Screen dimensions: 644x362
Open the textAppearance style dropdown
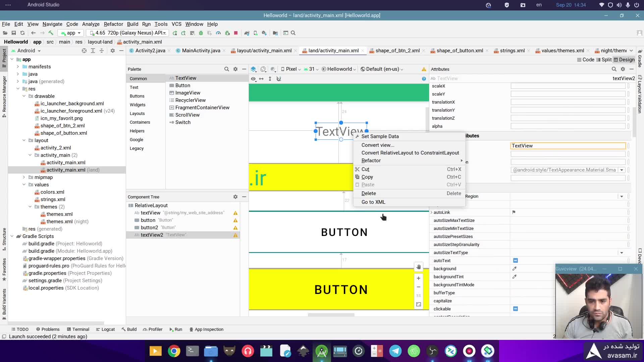click(622, 170)
